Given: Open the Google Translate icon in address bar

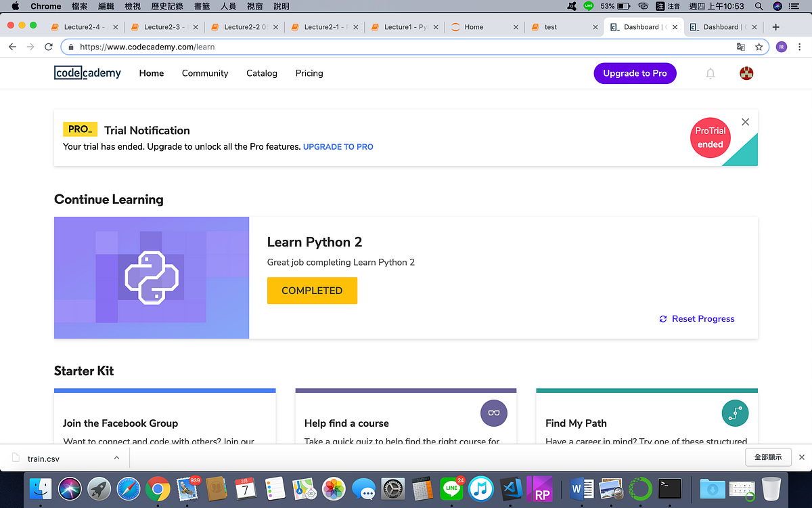Looking at the screenshot, I should click(740, 47).
